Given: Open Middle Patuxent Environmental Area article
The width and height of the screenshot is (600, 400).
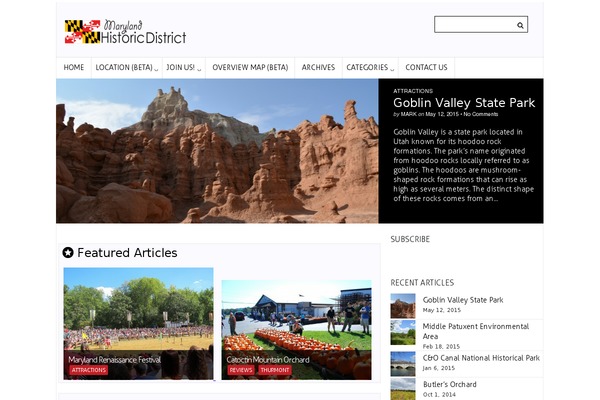Looking at the screenshot, I should pos(476,331).
